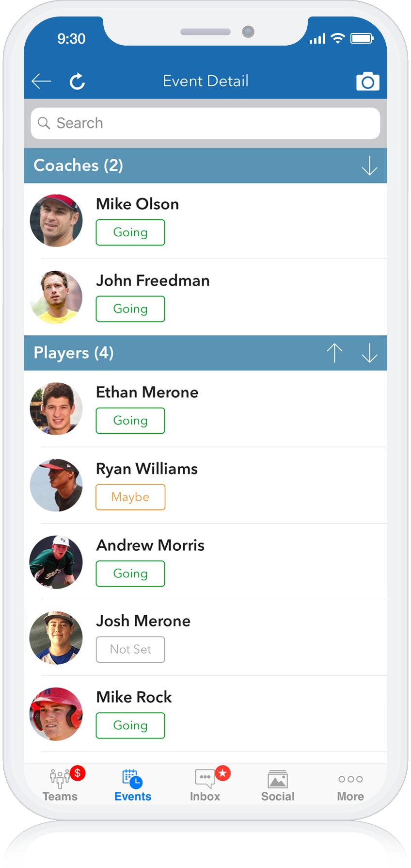Open the Social tab icon
The image size is (411, 868).
(x=278, y=779)
